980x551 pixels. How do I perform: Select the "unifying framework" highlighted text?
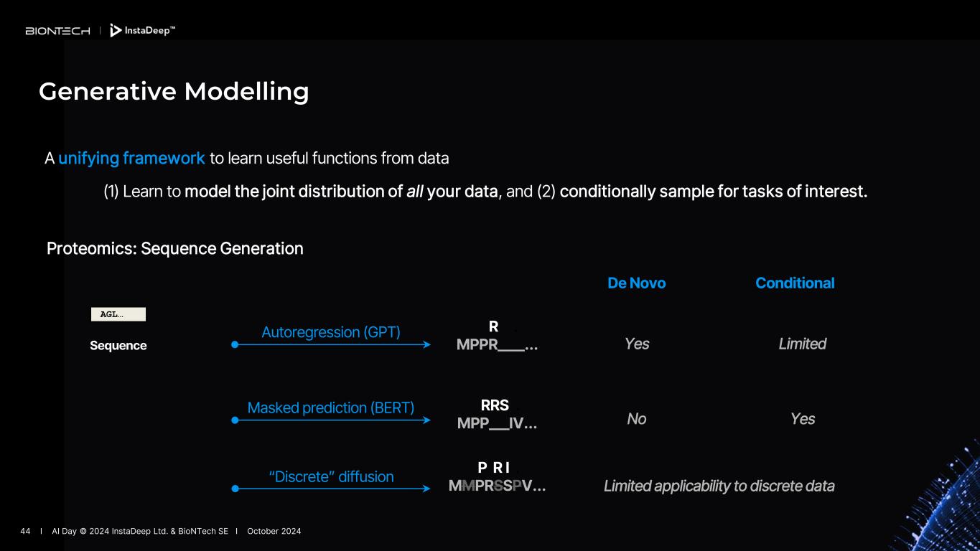pos(131,159)
